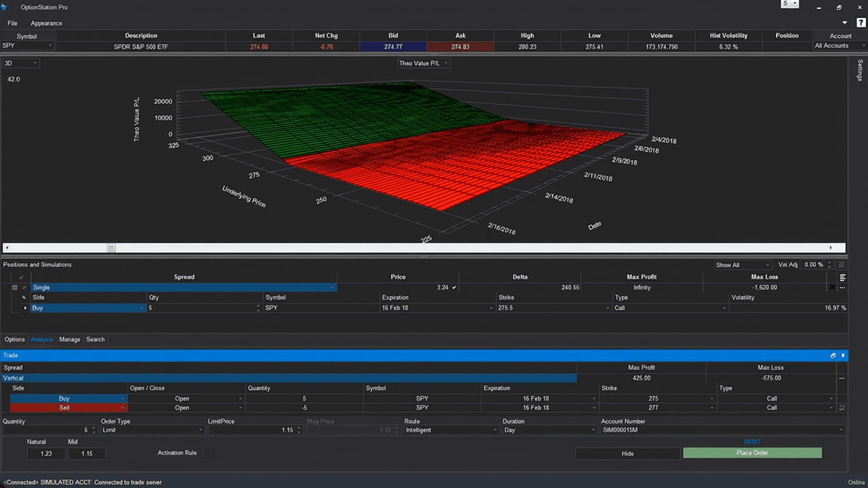Click the column layout icon beside Max Loss

point(842,277)
